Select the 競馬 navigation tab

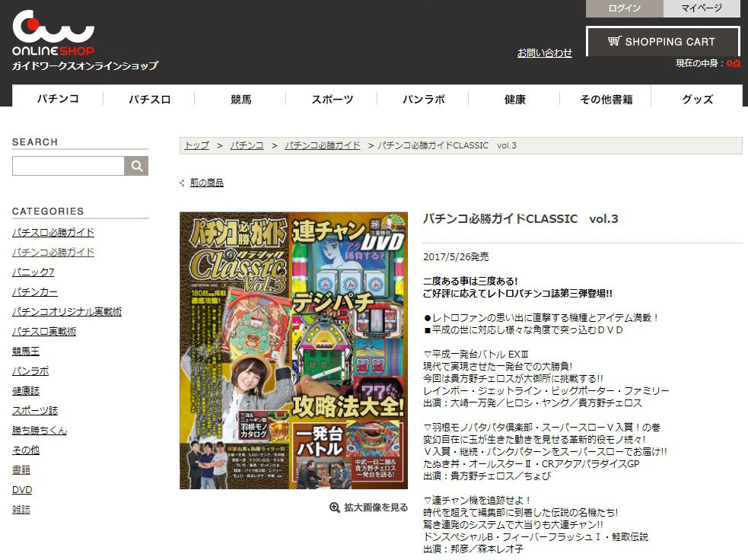click(x=240, y=99)
